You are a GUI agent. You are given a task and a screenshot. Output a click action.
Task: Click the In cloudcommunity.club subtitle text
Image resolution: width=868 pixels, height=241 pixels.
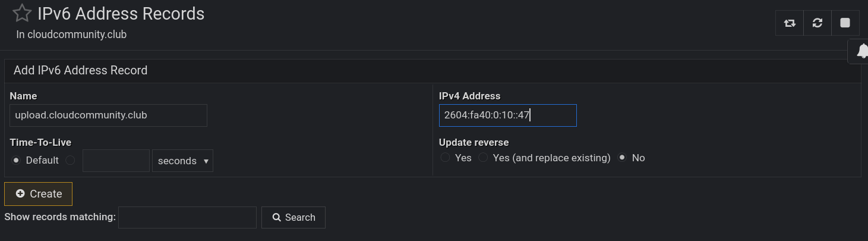[x=71, y=35]
